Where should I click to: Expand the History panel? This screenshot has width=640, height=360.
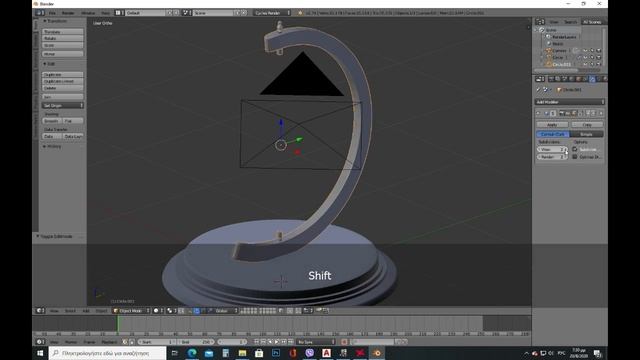pyautogui.click(x=52, y=146)
